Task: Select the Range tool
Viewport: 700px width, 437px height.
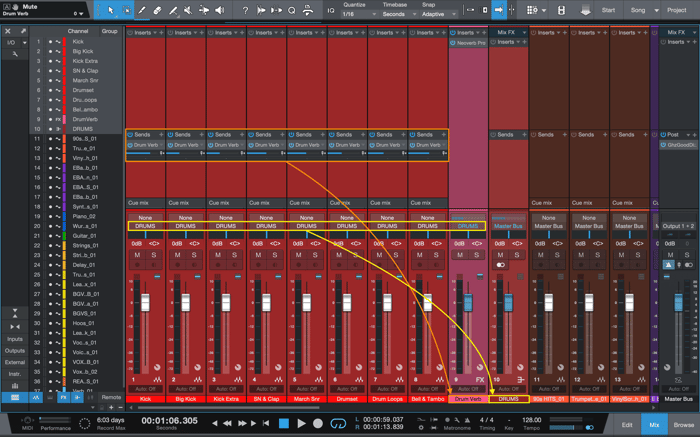Action: (x=126, y=10)
